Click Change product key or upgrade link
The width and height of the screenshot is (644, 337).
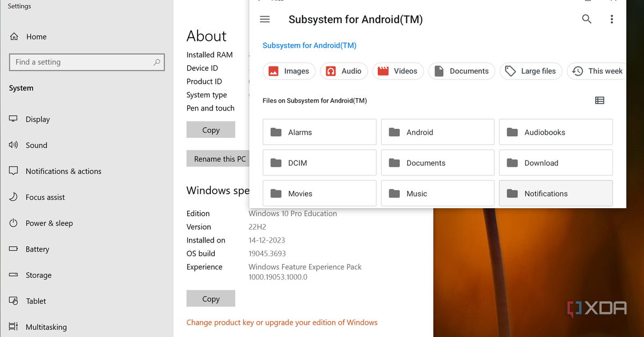point(282,323)
